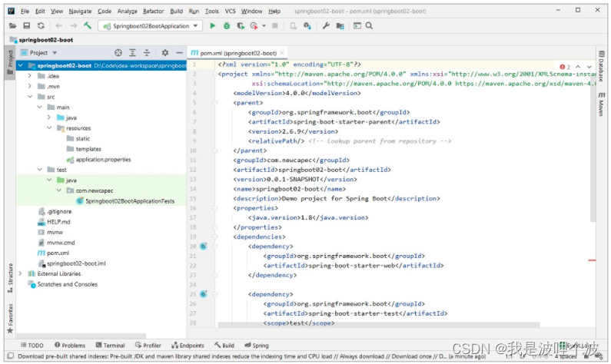
Task: Click the Forward navigation arrow
Action: (73, 26)
